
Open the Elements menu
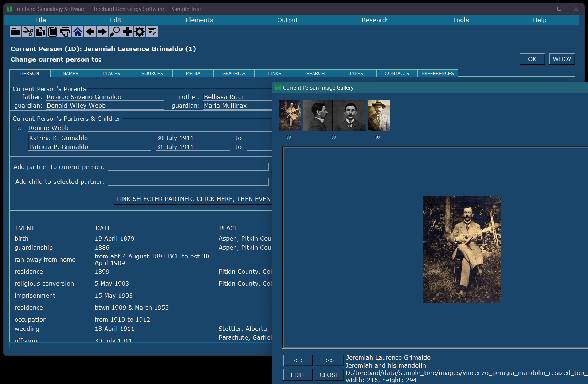click(x=199, y=20)
